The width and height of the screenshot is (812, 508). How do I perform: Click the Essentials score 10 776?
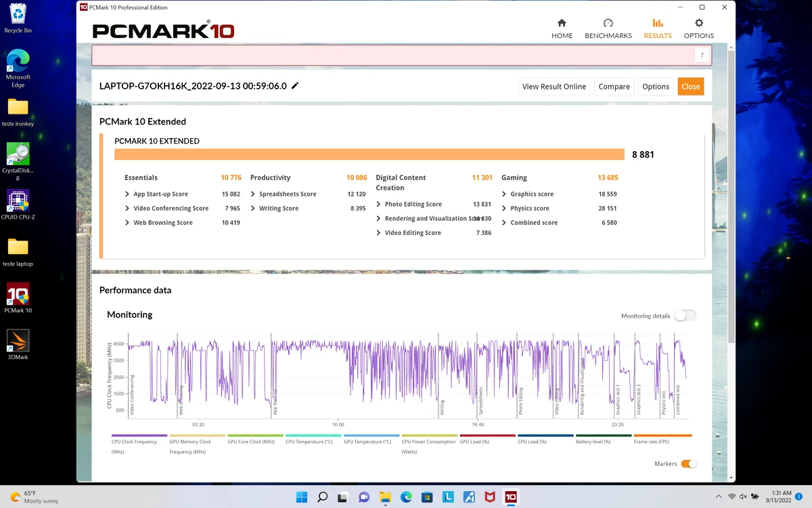pyautogui.click(x=231, y=177)
